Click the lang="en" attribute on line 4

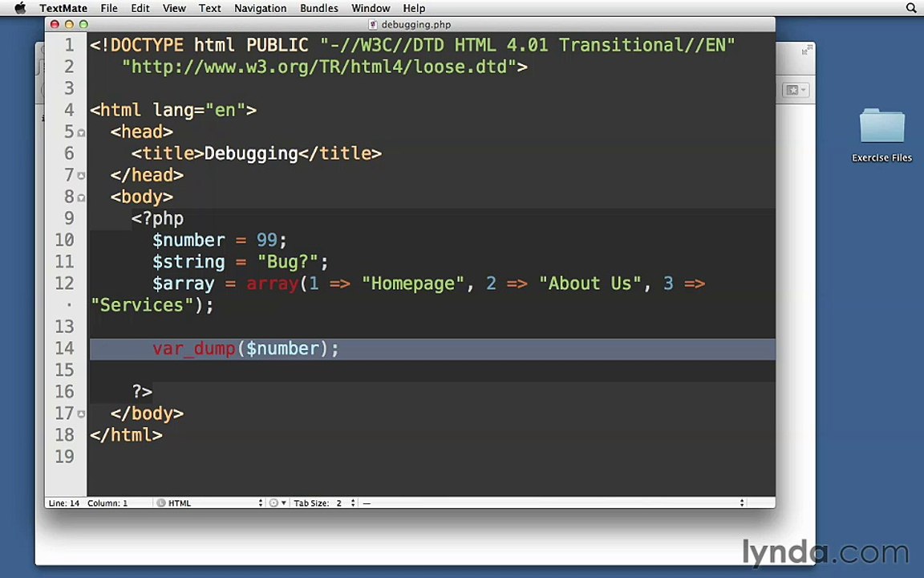pyautogui.click(x=199, y=110)
